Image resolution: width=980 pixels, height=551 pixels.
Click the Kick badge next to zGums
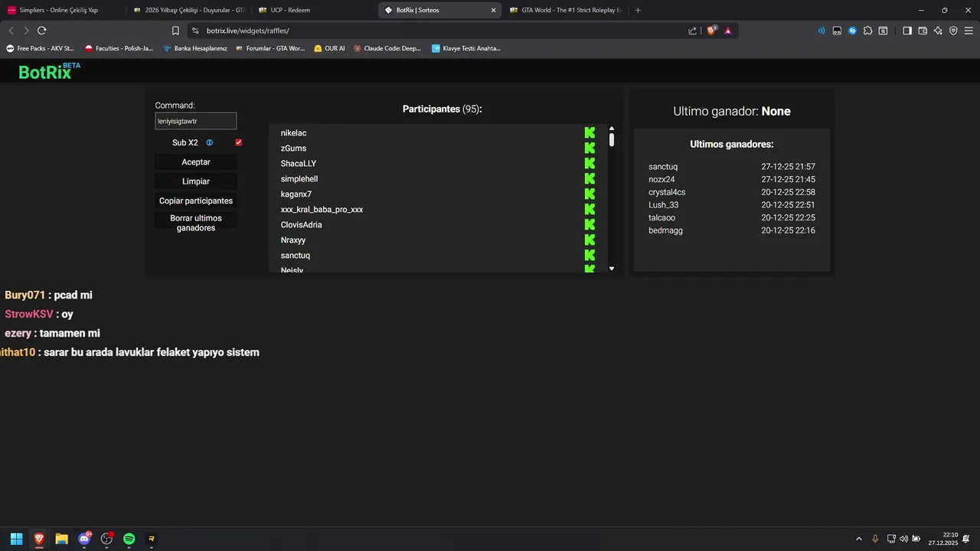pos(590,148)
